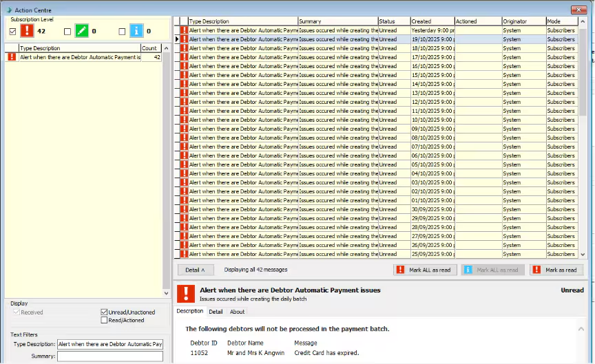The image size is (595, 364).
Task: Click alert icon on the 10/10/2025 row
Action: (184, 120)
